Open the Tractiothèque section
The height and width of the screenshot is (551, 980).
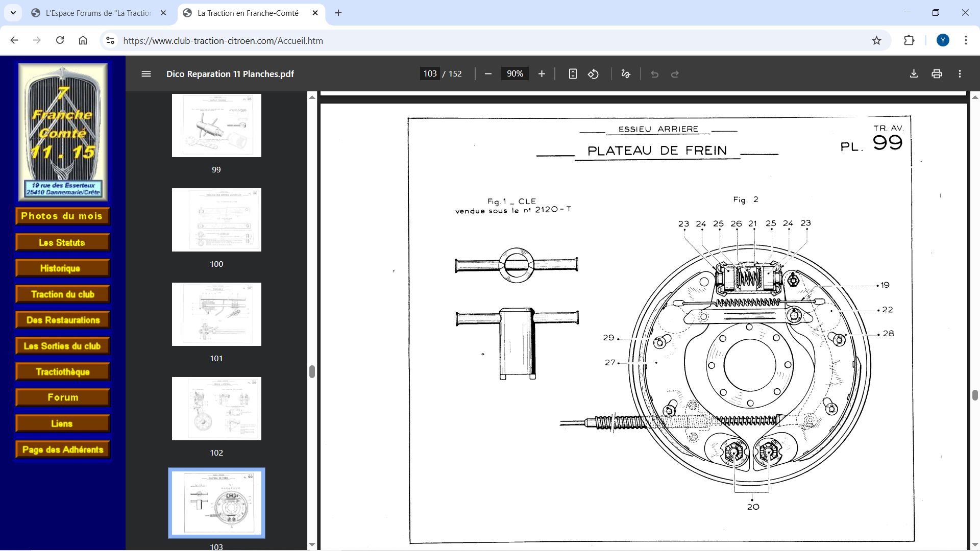pyautogui.click(x=63, y=372)
